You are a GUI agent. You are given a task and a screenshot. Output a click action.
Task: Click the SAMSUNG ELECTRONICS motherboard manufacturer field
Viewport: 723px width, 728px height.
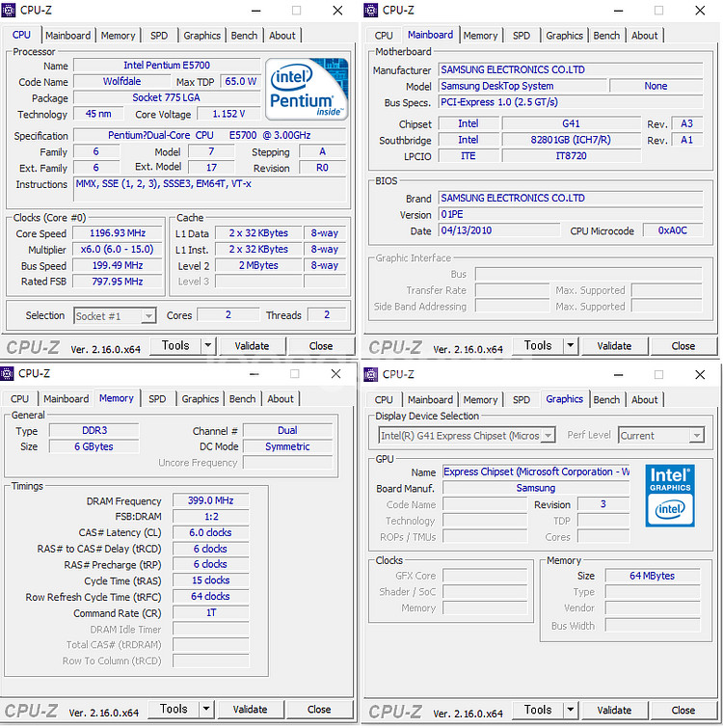(x=571, y=70)
